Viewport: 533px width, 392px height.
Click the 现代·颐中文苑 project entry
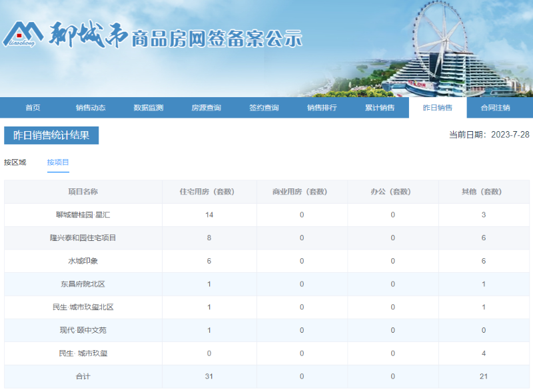click(82, 330)
